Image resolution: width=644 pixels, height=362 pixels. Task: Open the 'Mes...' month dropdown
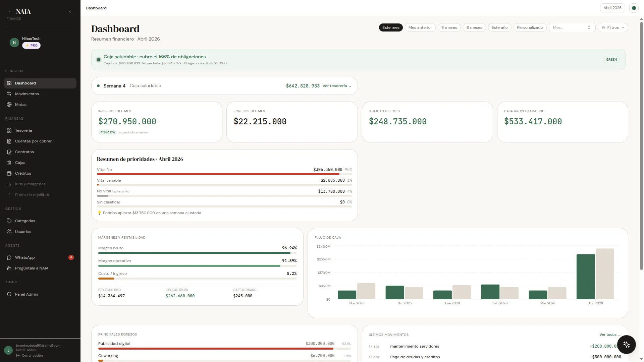point(572,27)
